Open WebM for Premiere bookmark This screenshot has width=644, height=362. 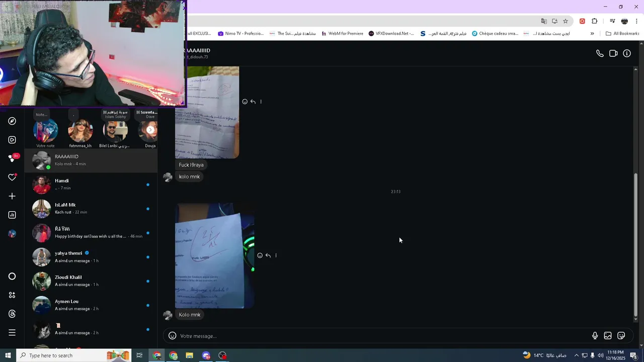(x=342, y=34)
